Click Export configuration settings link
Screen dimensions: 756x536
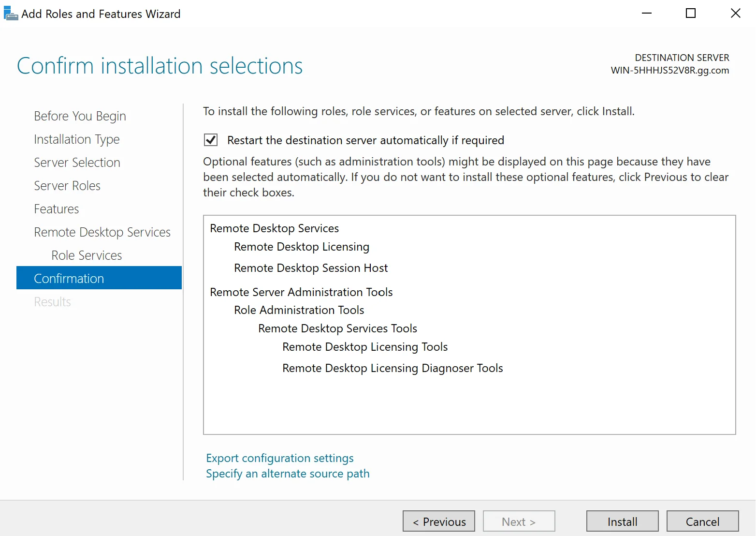[x=279, y=458]
